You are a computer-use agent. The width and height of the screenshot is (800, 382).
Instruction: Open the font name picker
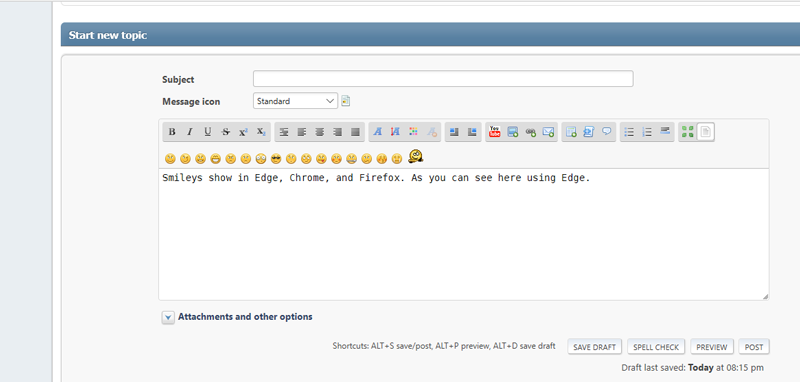tap(378, 132)
